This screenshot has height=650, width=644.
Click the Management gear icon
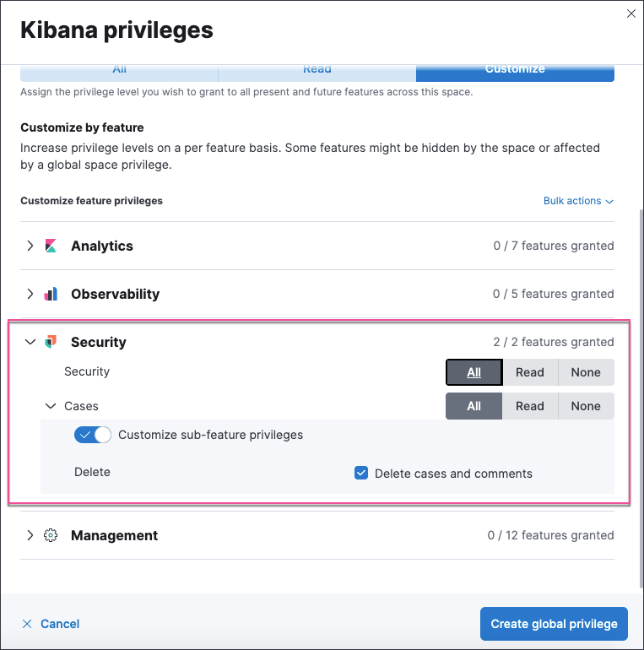click(x=51, y=535)
